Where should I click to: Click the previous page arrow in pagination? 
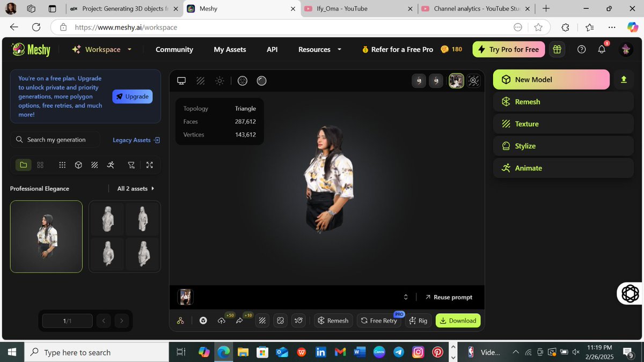tap(104, 321)
